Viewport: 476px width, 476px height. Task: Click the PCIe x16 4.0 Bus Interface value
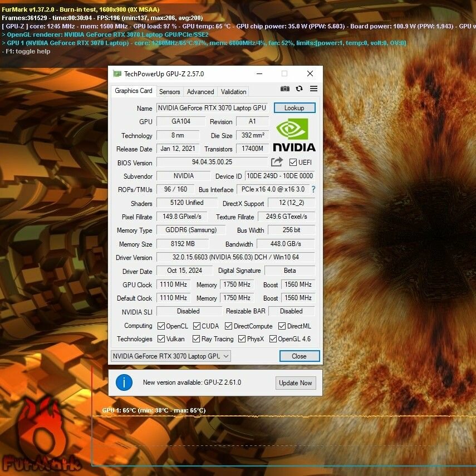tap(273, 189)
